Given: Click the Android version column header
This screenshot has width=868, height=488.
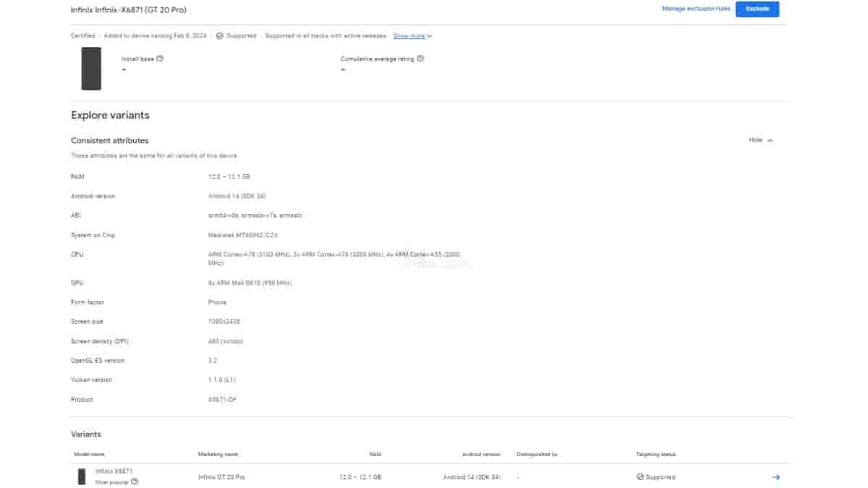Looking at the screenshot, I should click(481, 454).
